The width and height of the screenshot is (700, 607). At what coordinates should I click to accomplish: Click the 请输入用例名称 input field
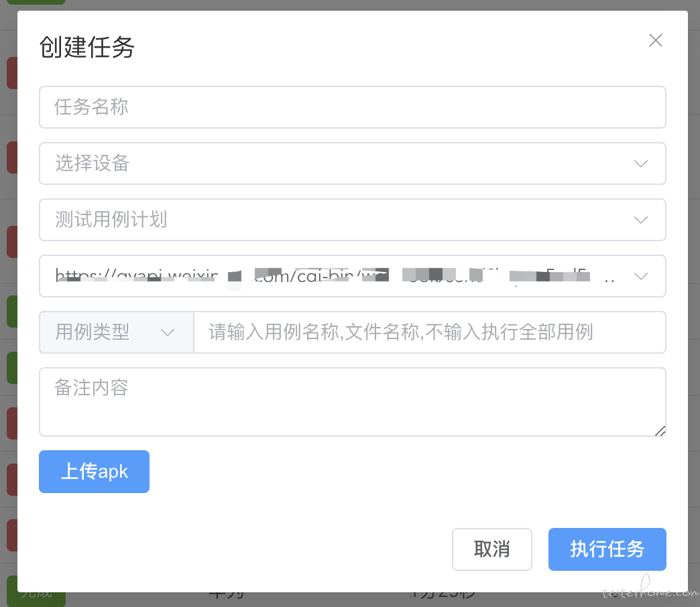430,332
